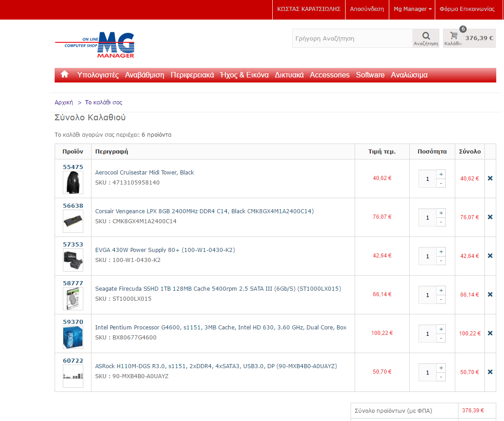This screenshot has width=504, height=421.
Task: Increase quantity of Corsair Vengeance RAM
Action: (x=441, y=213)
